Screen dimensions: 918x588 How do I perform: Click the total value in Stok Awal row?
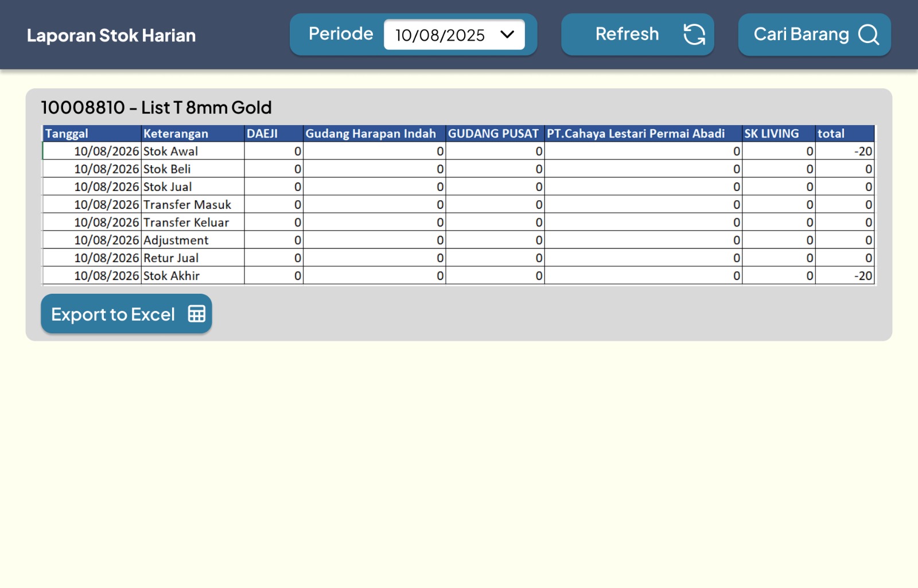tap(845, 151)
